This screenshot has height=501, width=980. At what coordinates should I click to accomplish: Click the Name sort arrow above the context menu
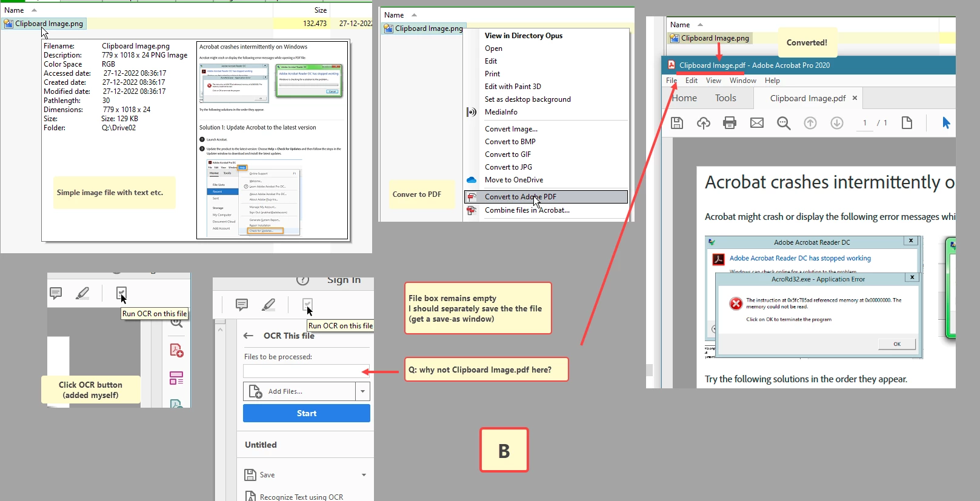click(x=414, y=15)
